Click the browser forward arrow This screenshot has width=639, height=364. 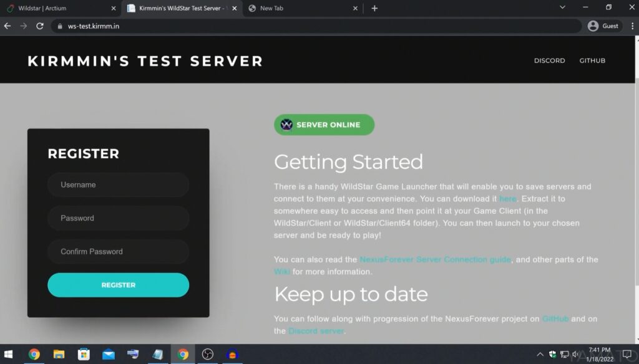click(24, 26)
